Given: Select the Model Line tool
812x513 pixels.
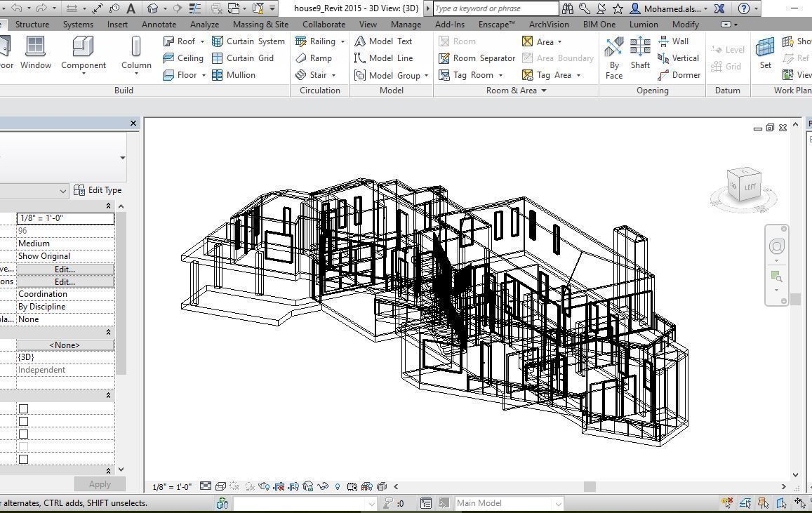Looking at the screenshot, I should tap(384, 58).
